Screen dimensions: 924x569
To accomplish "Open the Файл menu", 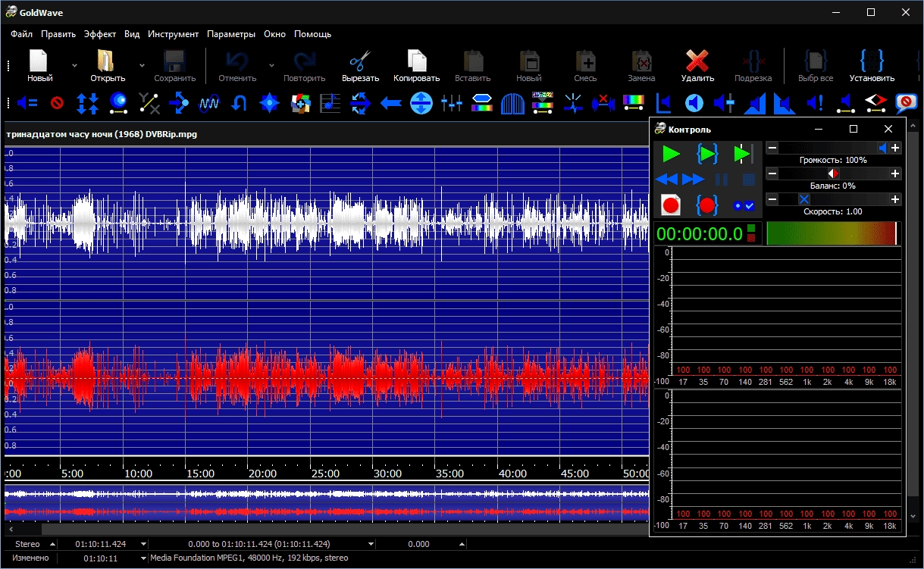I will pyautogui.click(x=21, y=34).
